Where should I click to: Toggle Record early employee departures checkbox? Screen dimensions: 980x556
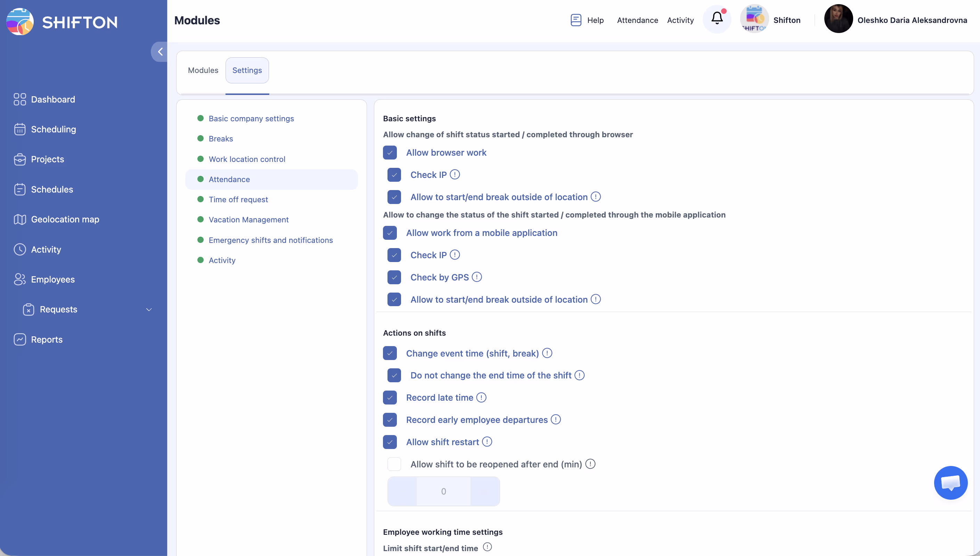coord(390,420)
